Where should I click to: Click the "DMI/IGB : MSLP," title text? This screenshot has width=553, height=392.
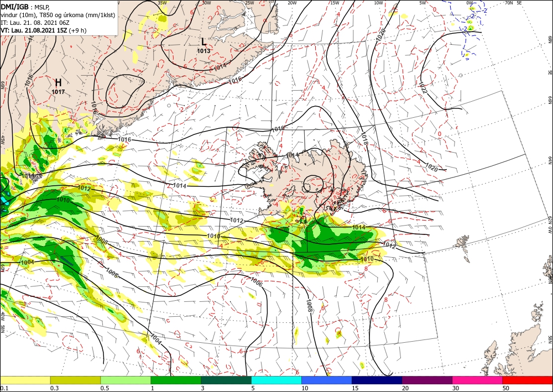[25, 6]
